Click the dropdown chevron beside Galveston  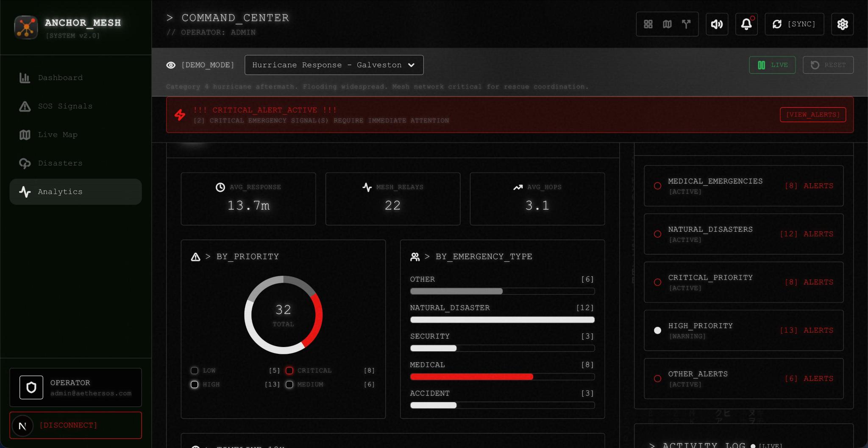click(x=411, y=65)
